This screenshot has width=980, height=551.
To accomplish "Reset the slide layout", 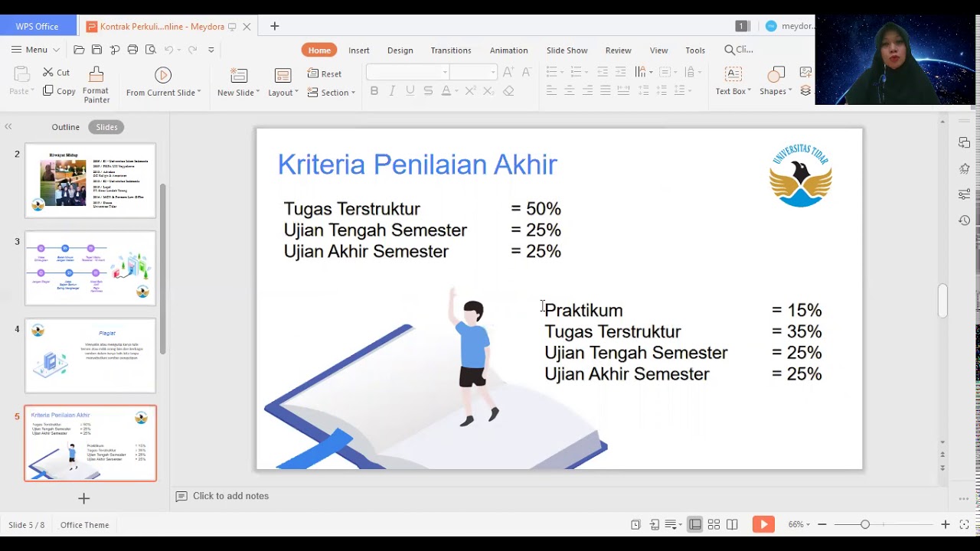I will click(325, 73).
